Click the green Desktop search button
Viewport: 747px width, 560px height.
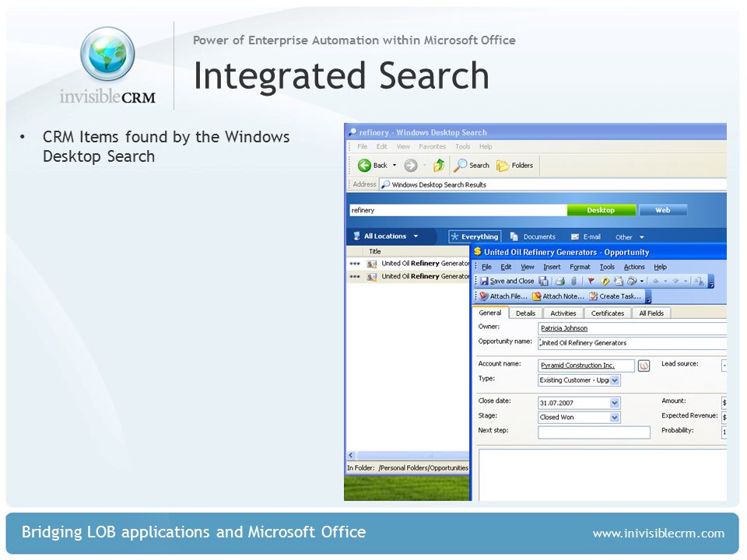601,210
